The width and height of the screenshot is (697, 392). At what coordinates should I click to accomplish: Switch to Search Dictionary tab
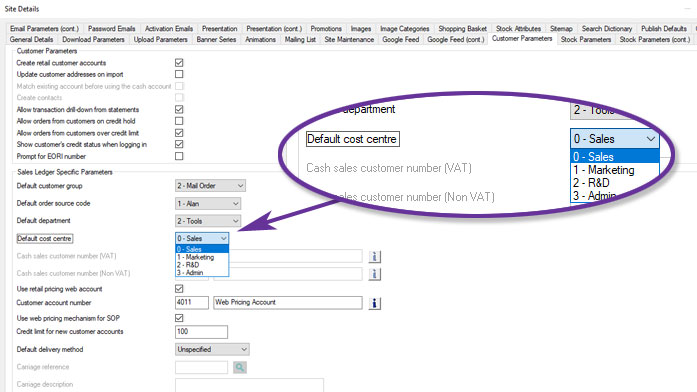pyautogui.click(x=607, y=28)
